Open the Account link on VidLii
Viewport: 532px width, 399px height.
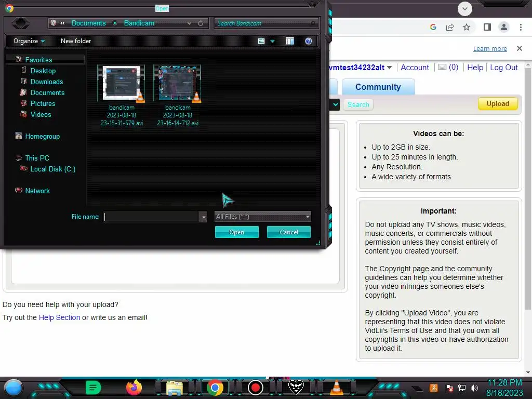415,68
